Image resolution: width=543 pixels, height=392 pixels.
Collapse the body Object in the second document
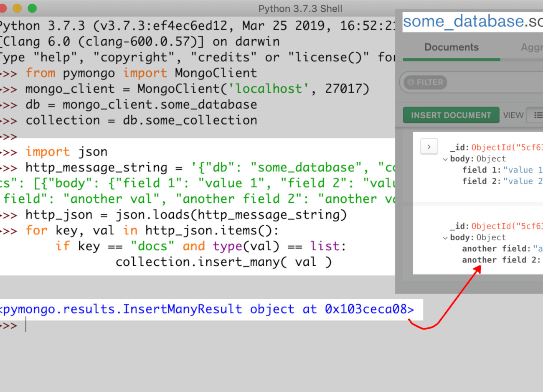(445, 237)
